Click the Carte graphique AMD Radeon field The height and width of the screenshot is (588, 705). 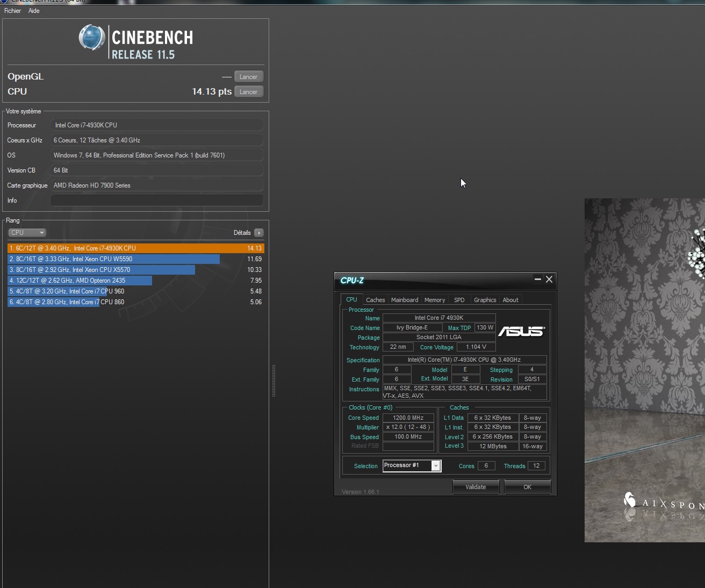(157, 185)
